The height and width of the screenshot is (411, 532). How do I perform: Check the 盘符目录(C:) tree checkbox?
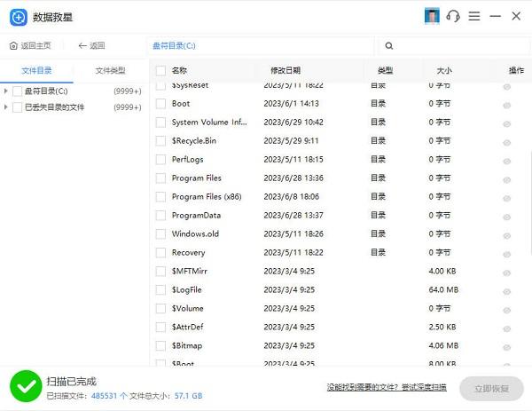[x=18, y=91]
